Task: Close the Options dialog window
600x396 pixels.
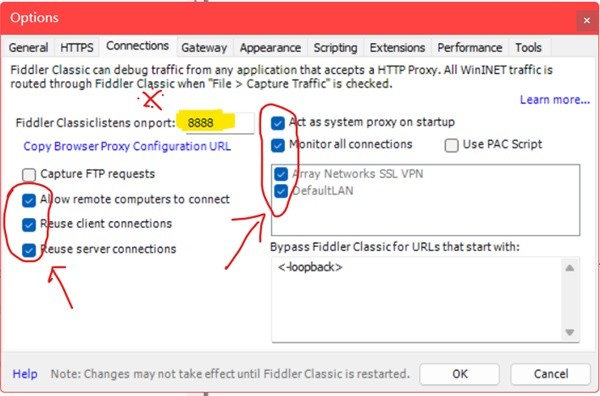Action: [587, 20]
